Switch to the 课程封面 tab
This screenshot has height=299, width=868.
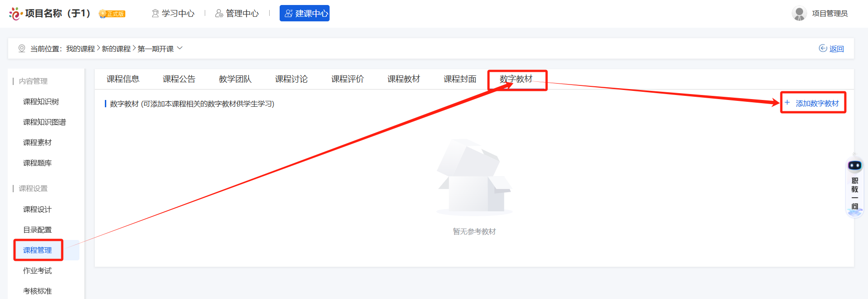(460, 79)
